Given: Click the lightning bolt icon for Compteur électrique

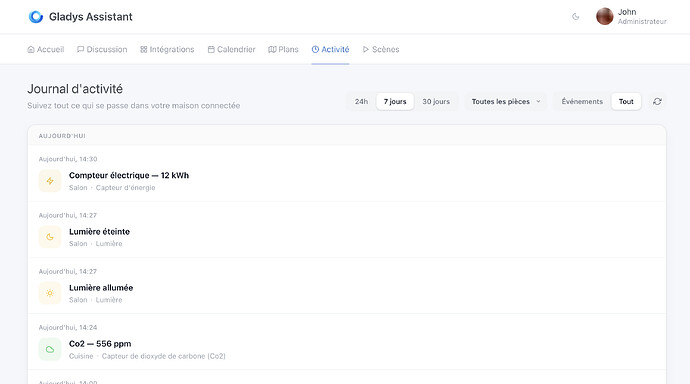Looking at the screenshot, I should tap(50, 181).
